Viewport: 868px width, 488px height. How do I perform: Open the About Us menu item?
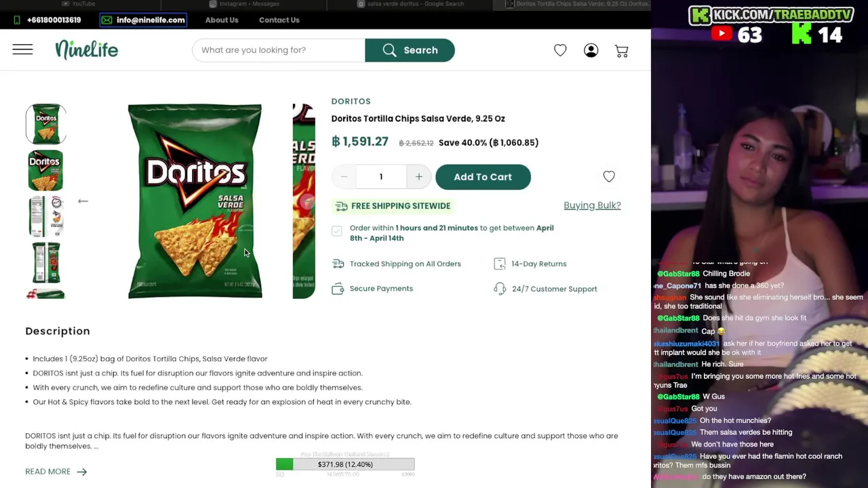(222, 20)
